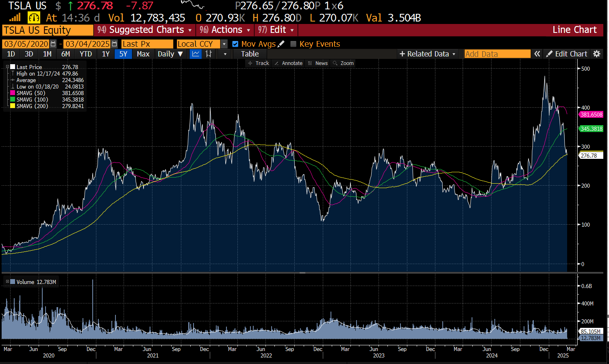Open the chart type dropdown arrow
The width and height of the screenshot is (609, 364).
pos(225,54)
